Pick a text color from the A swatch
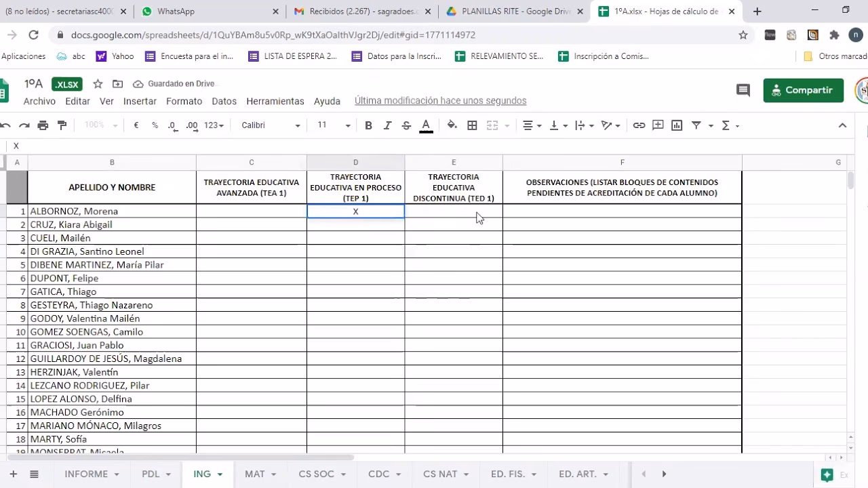The image size is (868, 488). [x=426, y=125]
